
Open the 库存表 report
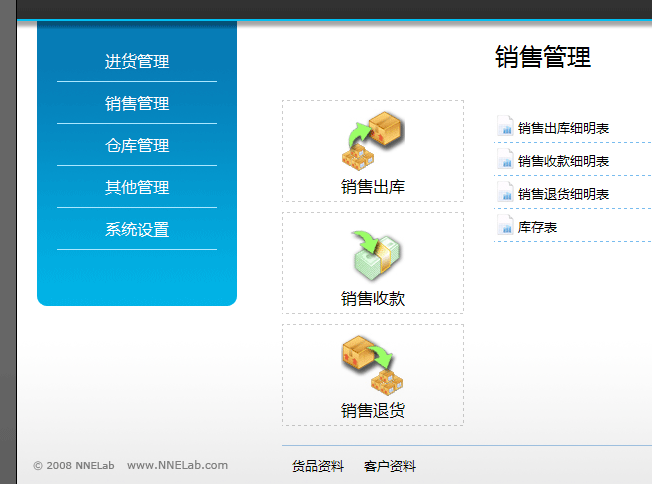tap(537, 227)
